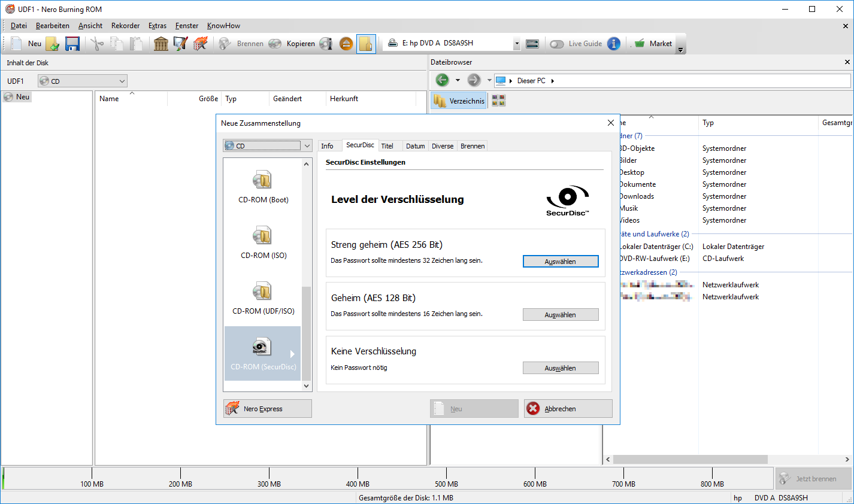Screen dimensions: 854x504
Task: Toggle the Live Guide switch
Action: (x=557, y=44)
